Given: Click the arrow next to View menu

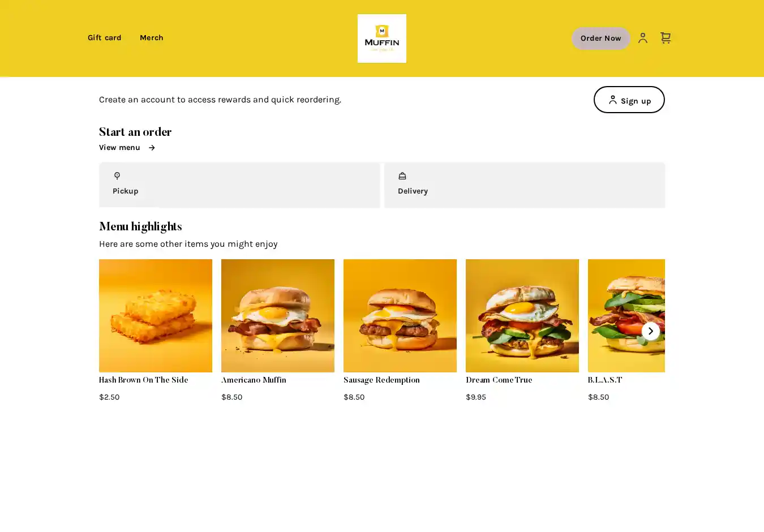Looking at the screenshot, I should (x=152, y=148).
